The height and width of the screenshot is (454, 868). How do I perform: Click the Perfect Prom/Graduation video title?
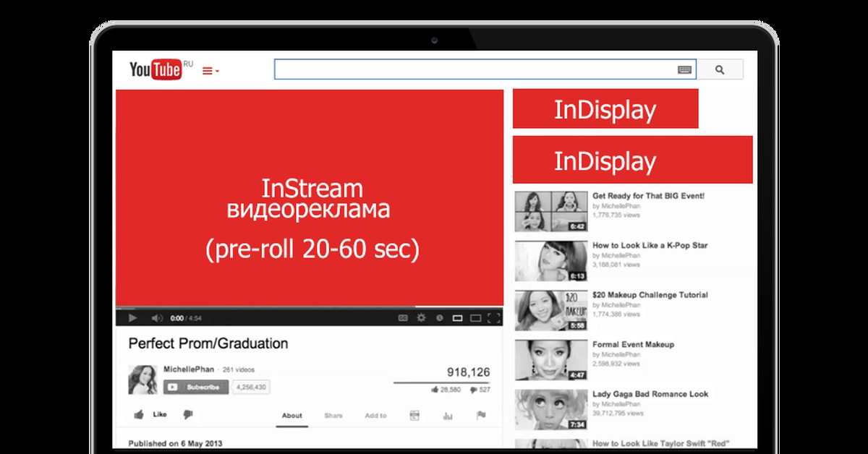point(208,343)
